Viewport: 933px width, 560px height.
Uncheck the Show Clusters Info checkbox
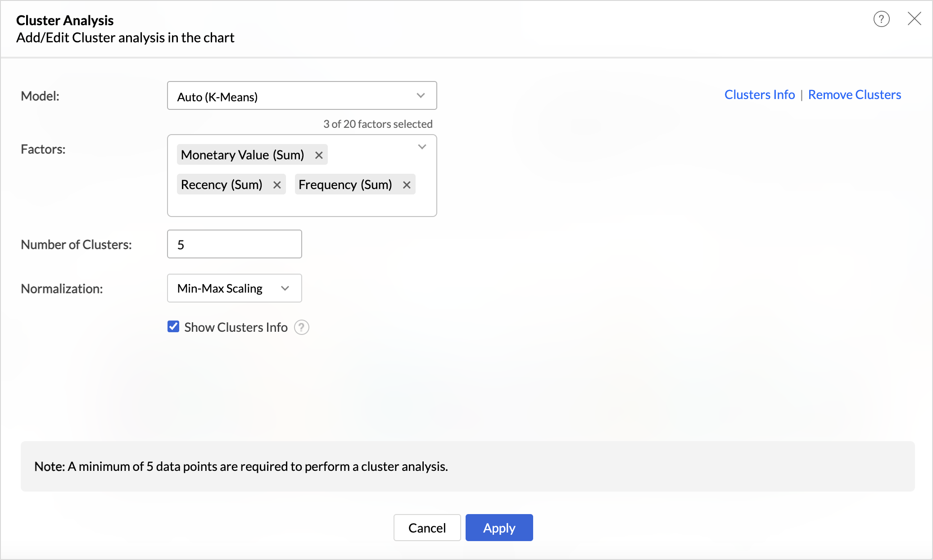tap(173, 327)
